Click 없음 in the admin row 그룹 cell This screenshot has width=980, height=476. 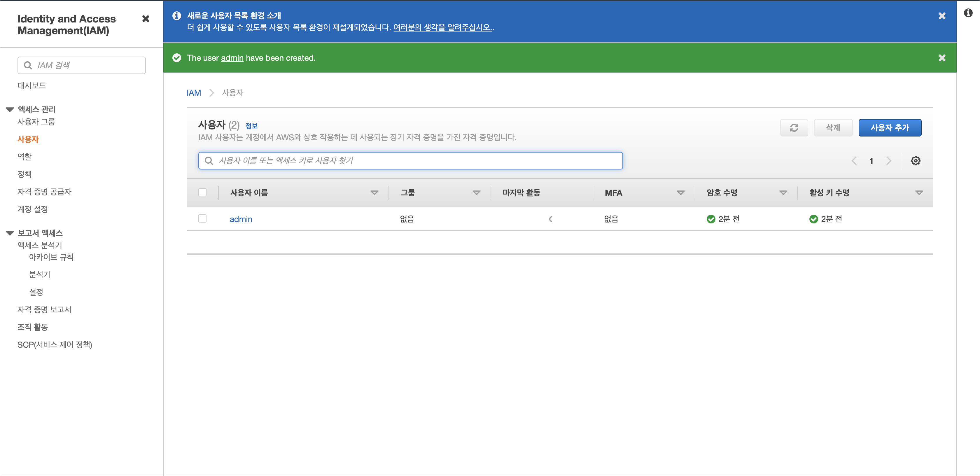click(x=407, y=219)
